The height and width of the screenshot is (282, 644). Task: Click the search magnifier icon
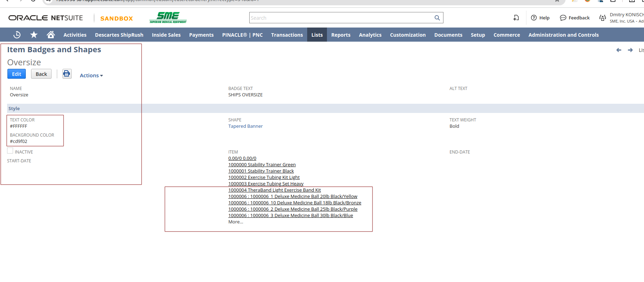[x=437, y=18]
